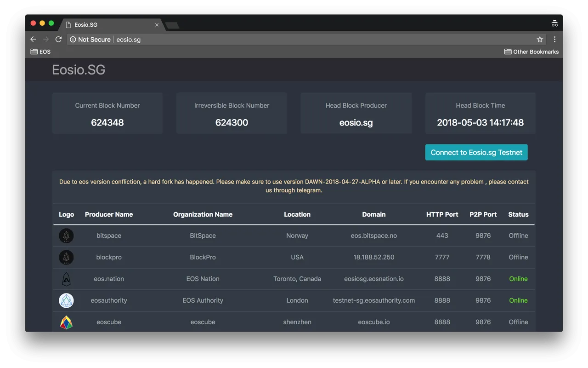
Task: Click the browser back arrow
Action: (x=33, y=40)
